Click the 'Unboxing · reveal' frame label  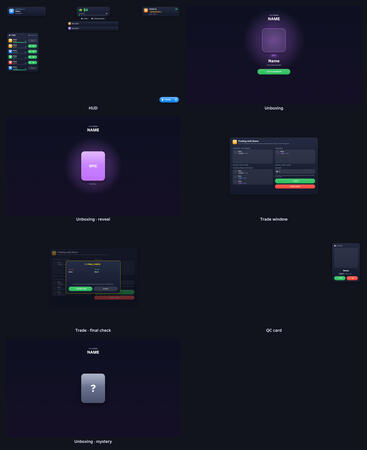point(93,219)
